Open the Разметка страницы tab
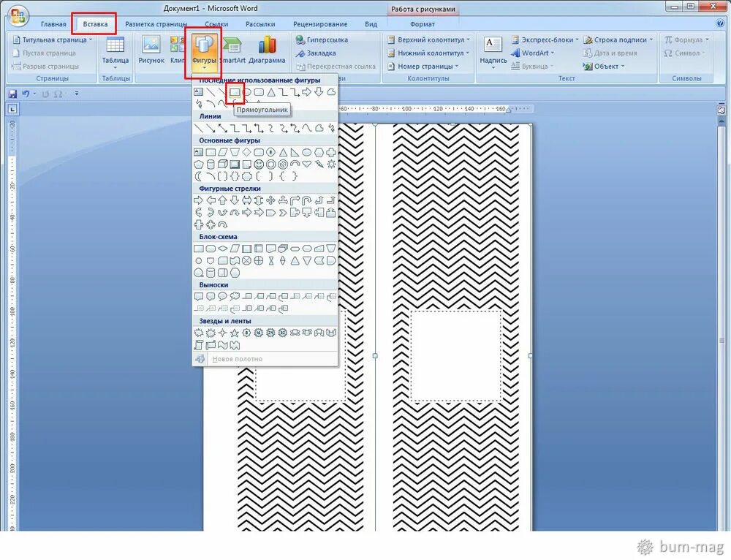Screen dimensions: 731x560 point(156,24)
